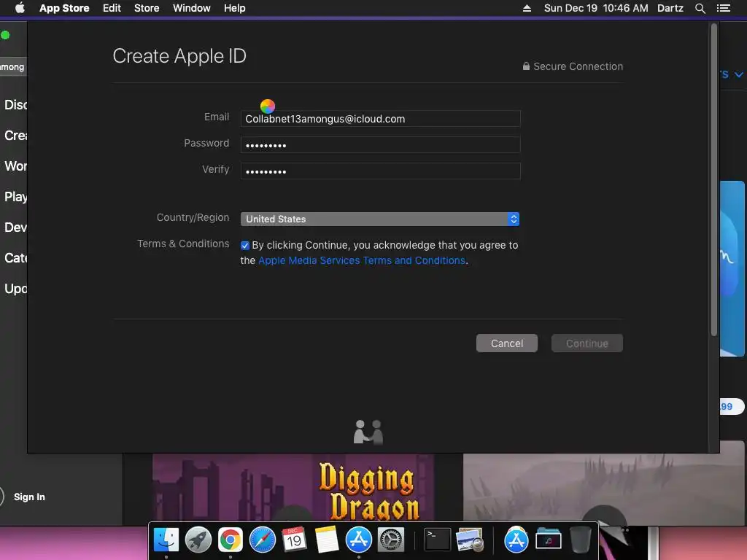
Task: Open Finder in the Dock
Action: [166, 540]
